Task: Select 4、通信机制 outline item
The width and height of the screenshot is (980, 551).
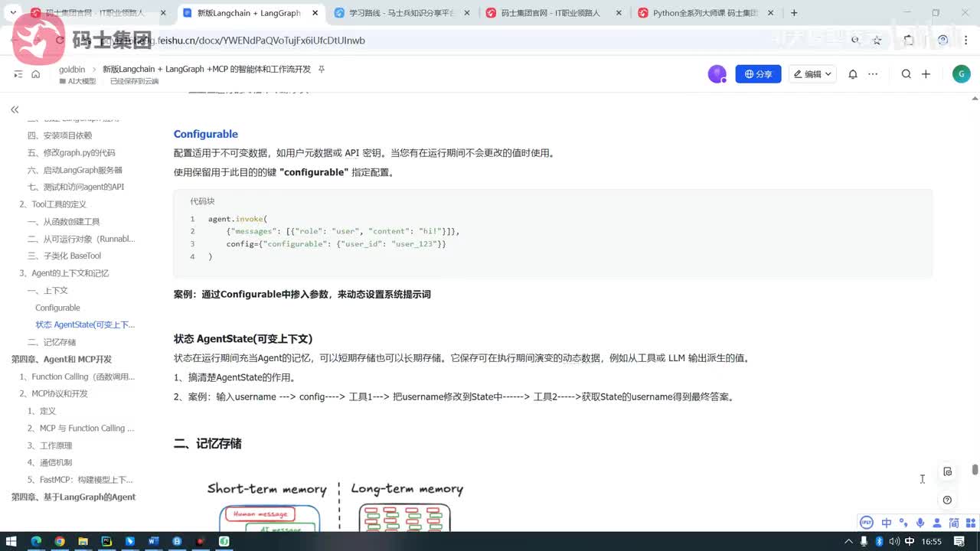Action: [50, 462]
